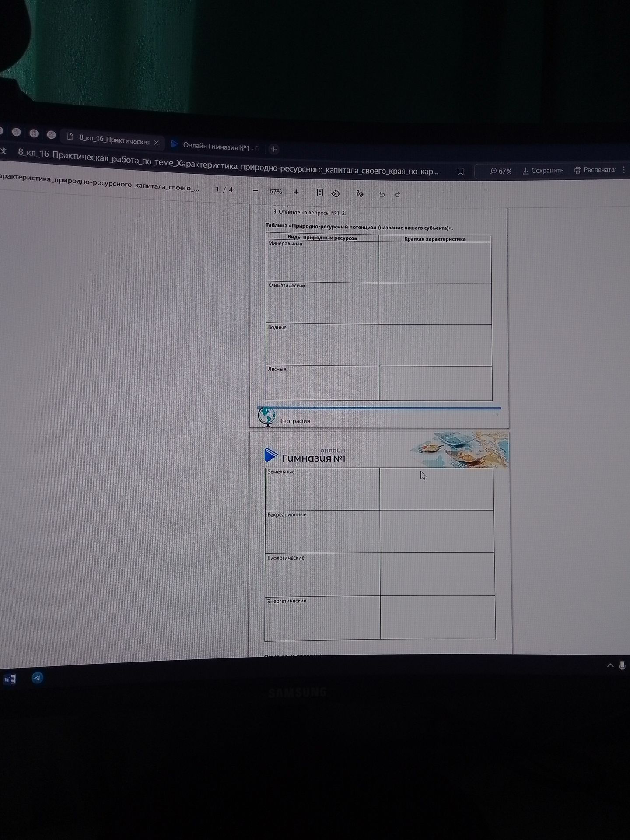Close the 8_кл_16_Практическая tab
The height and width of the screenshot is (840, 630).
(x=157, y=143)
